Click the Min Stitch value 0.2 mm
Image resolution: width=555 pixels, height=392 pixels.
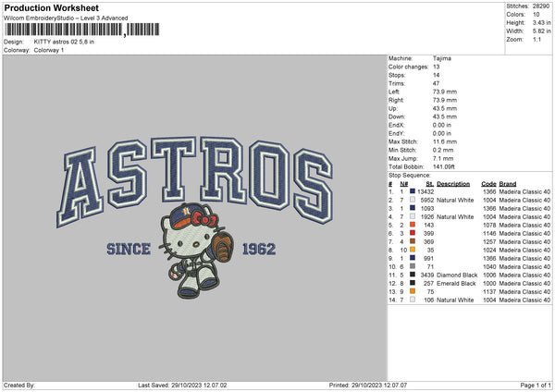pyautogui.click(x=443, y=150)
